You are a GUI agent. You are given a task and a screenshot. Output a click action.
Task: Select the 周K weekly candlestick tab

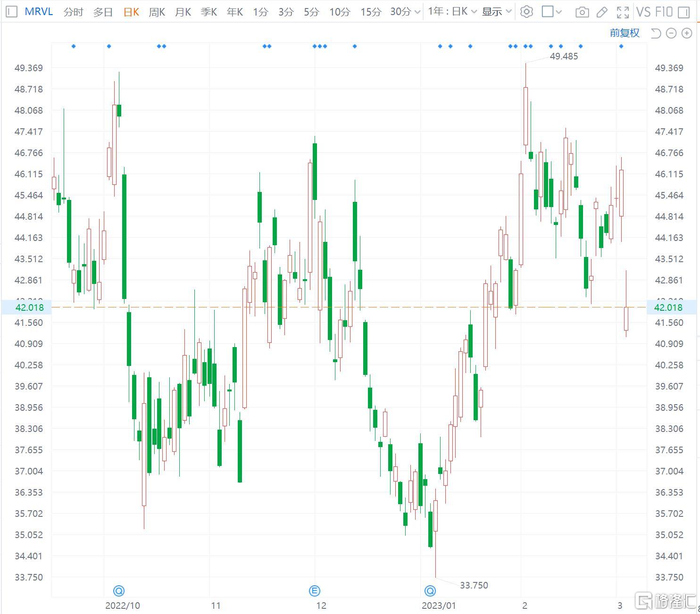coord(157,12)
